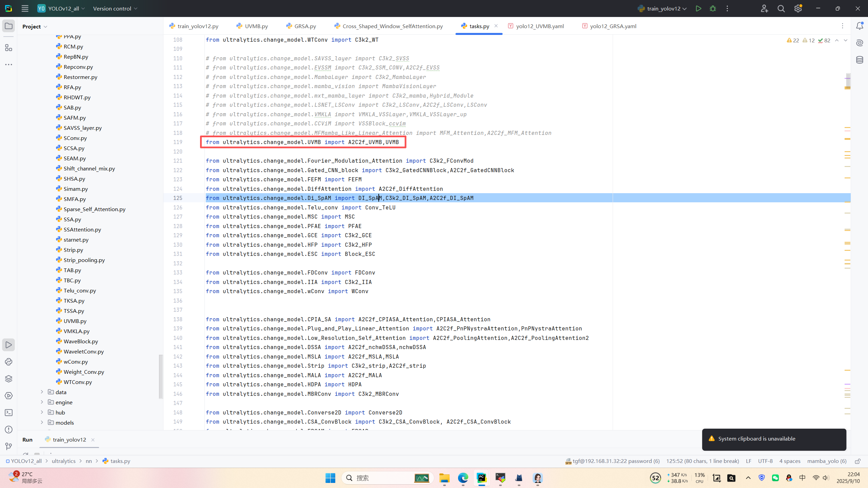Open the Notifications bell panel

click(x=860, y=26)
